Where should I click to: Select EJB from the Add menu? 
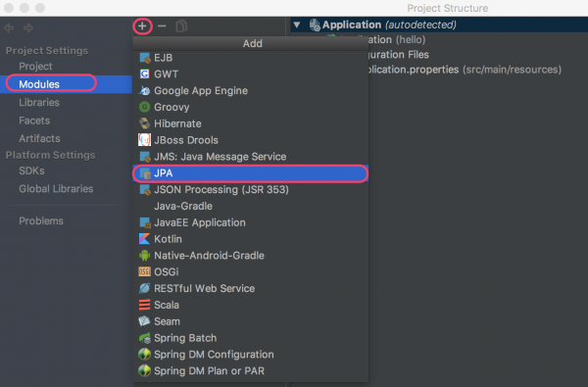[x=251, y=58]
